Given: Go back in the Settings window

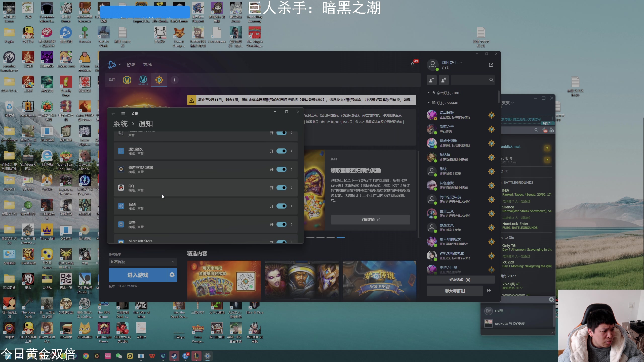Looking at the screenshot, I should (113, 114).
